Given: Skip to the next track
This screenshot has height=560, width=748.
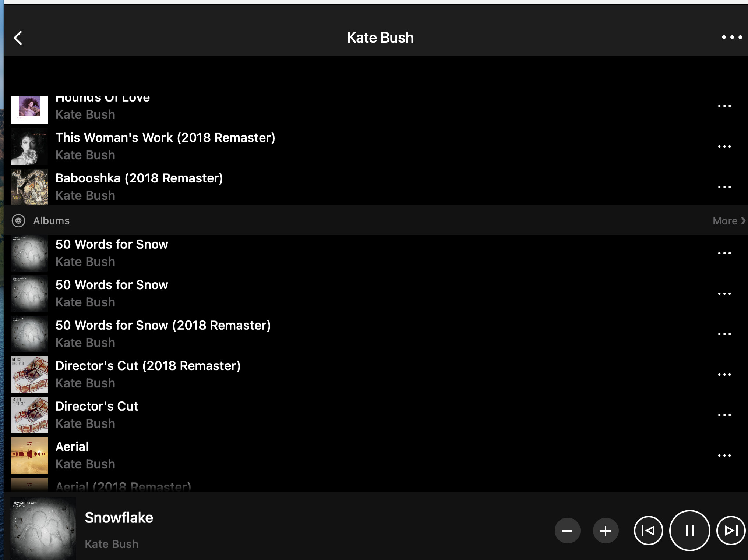Looking at the screenshot, I should (x=731, y=531).
